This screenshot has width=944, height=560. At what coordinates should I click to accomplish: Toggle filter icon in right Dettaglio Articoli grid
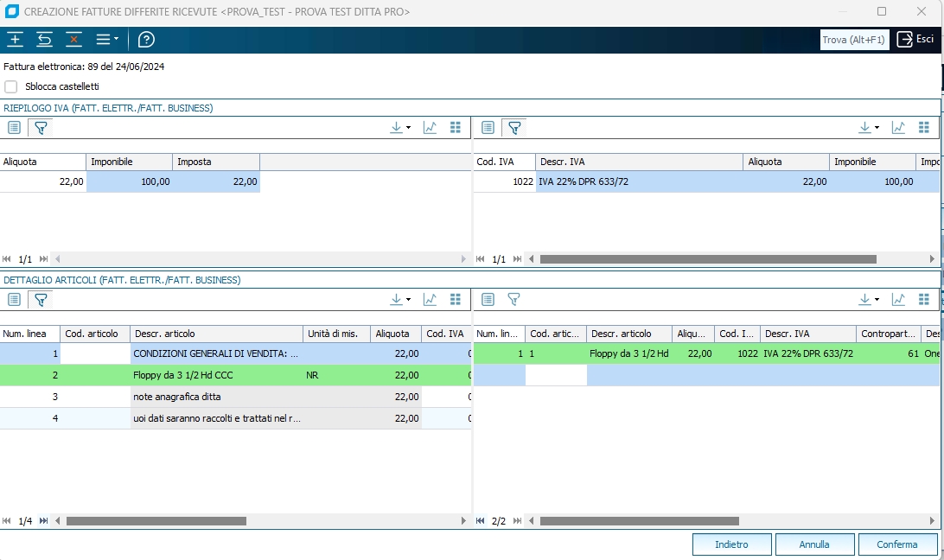513,300
